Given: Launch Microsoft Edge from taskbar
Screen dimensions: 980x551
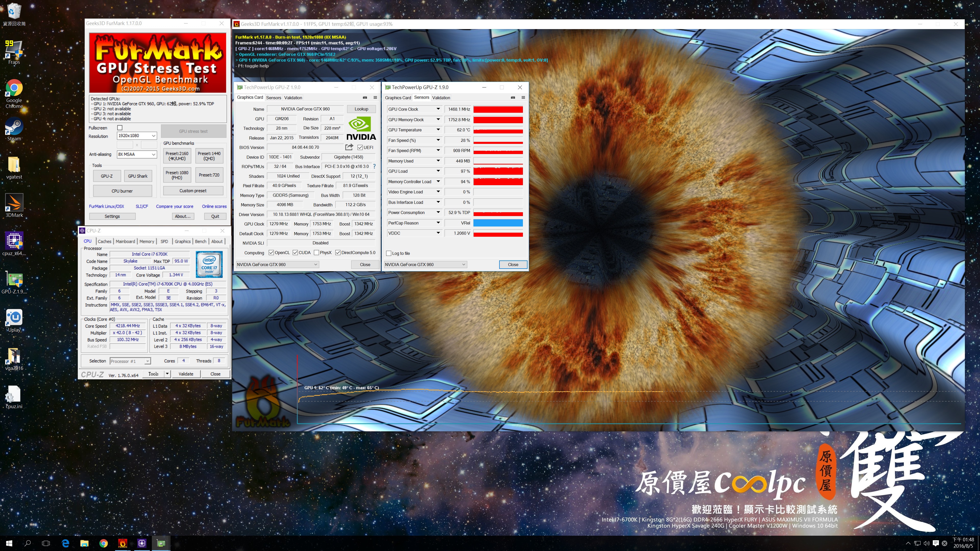Looking at the screenshot, I should pos(65,543).
